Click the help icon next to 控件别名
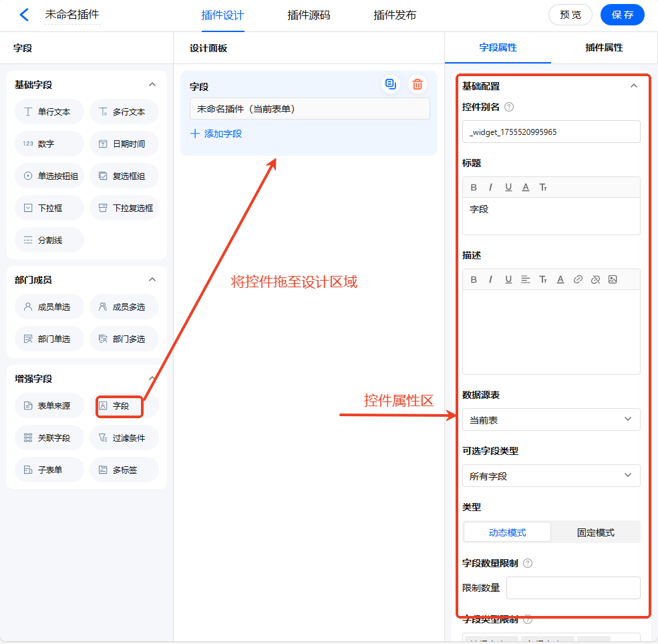 (x=509, y=107)
